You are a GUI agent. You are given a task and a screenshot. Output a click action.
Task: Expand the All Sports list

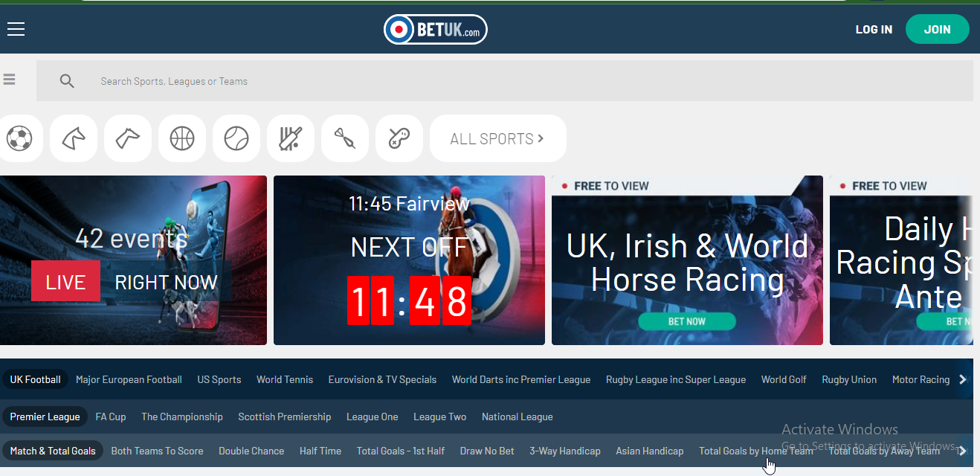(497, 138)
